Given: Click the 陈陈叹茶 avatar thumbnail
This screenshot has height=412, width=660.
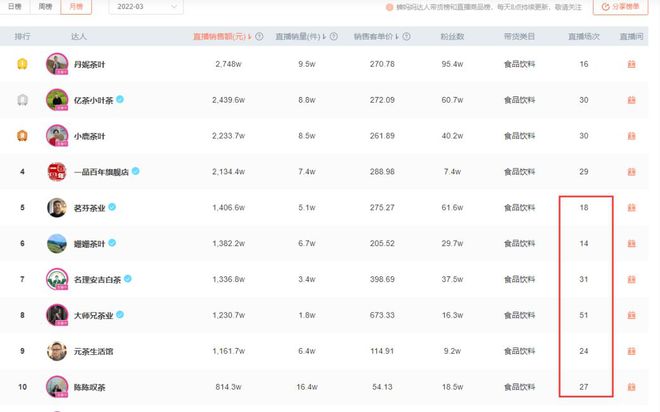Looking at the screenshot, I should pyautogui.click(x=57, y=387).
